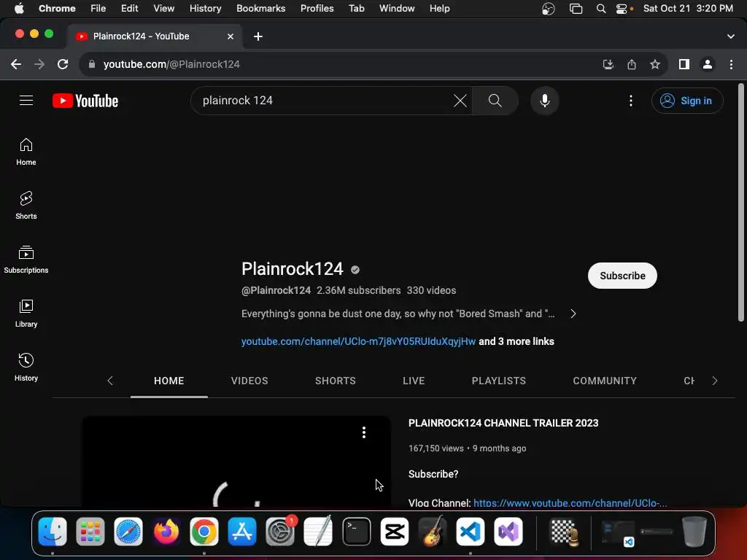
Task: Open Terminal from the Dock
Action: pos(356,532)
